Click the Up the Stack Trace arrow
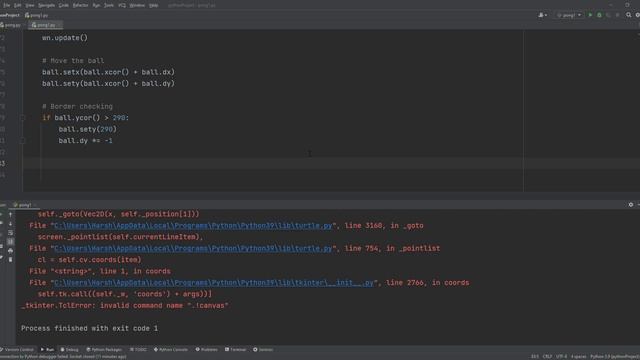This screenshot has width=640, height=360. [x=11, y=215]
